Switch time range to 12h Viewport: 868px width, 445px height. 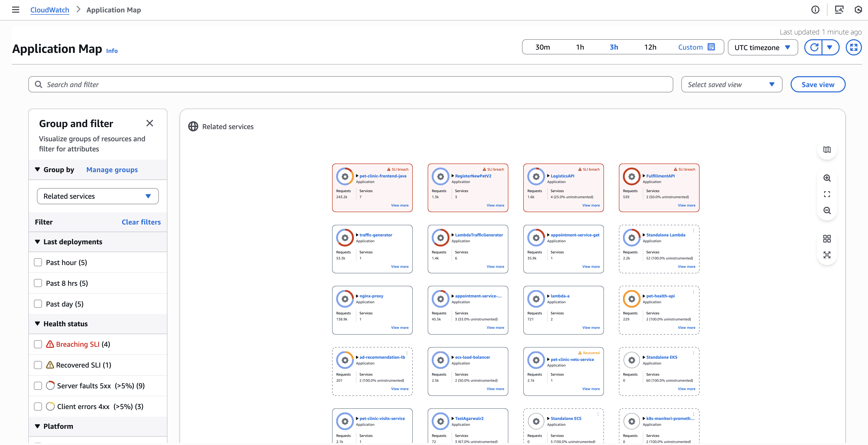click(650, 47)
